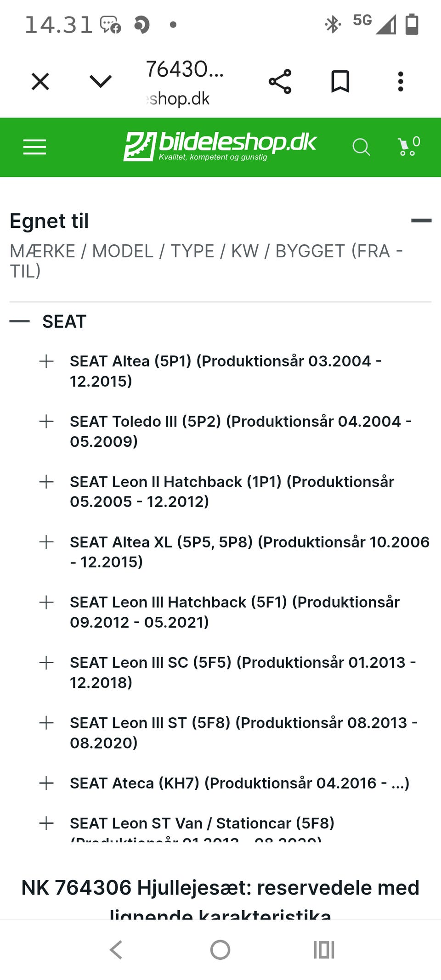
Task: Expand SEAT Toledo III (5P2) entry
Action: pos(46,422)
